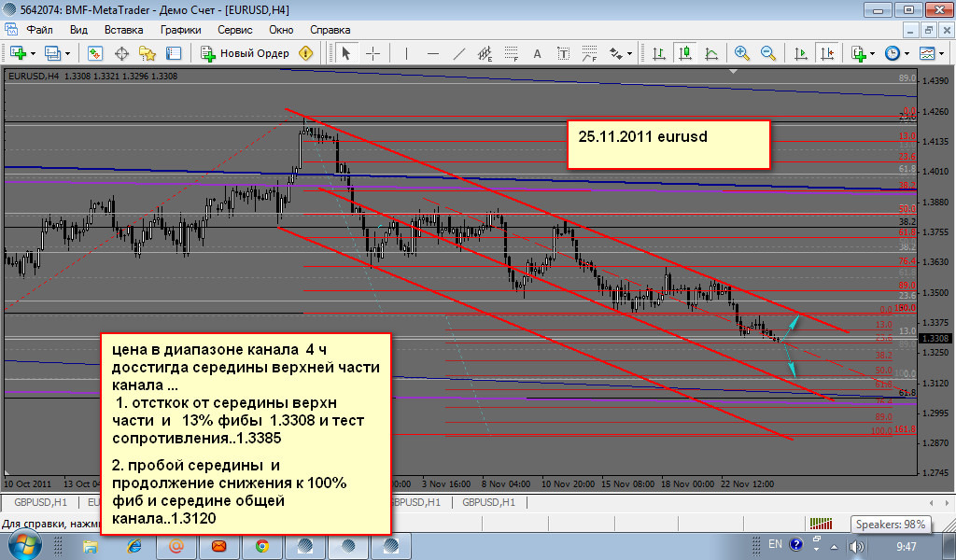Click the New Chart toolbar icon
This screenshot has width=956, height=560.
point(18,53)
